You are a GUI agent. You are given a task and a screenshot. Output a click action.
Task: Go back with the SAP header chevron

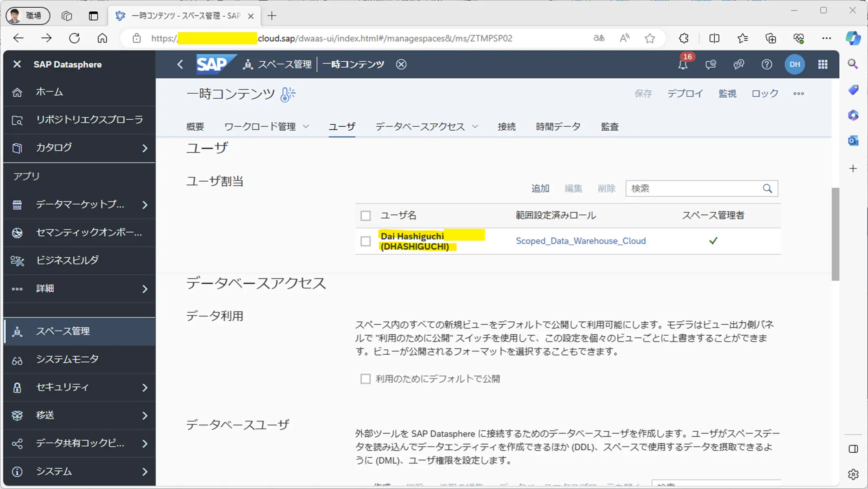[x=180, y=64]
